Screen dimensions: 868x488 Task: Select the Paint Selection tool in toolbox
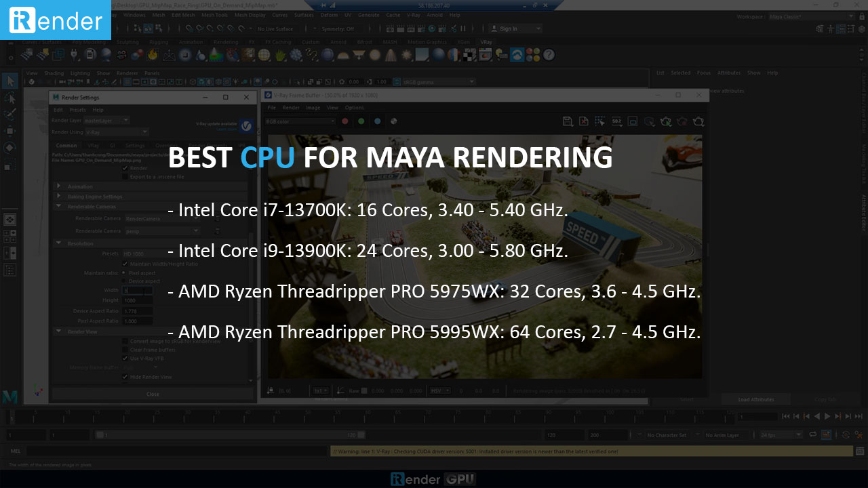point(9,115)
